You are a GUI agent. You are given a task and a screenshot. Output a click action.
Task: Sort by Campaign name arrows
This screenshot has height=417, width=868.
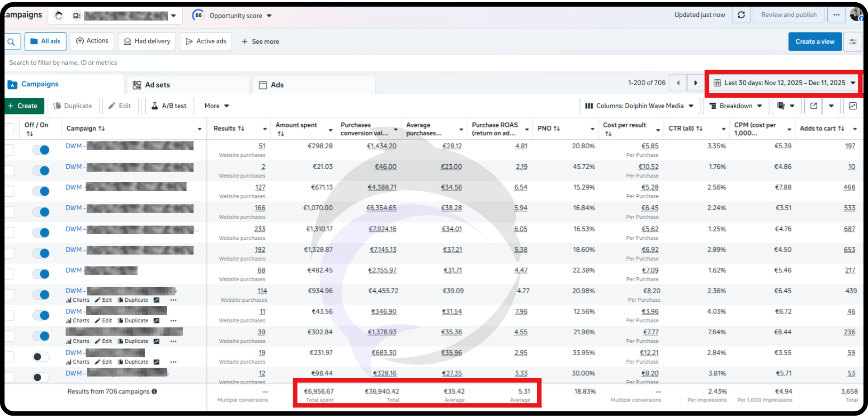pos(101,128)
